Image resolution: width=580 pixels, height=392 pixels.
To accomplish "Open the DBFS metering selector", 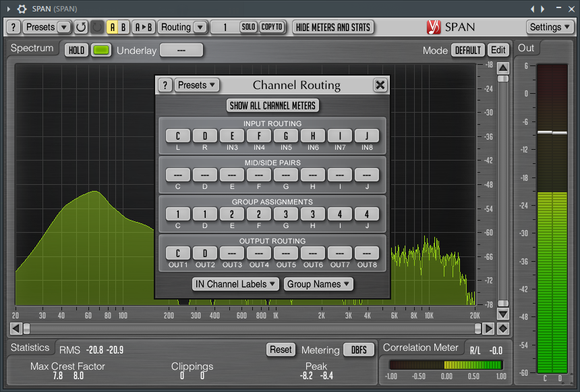I will [x=359, y=349].
